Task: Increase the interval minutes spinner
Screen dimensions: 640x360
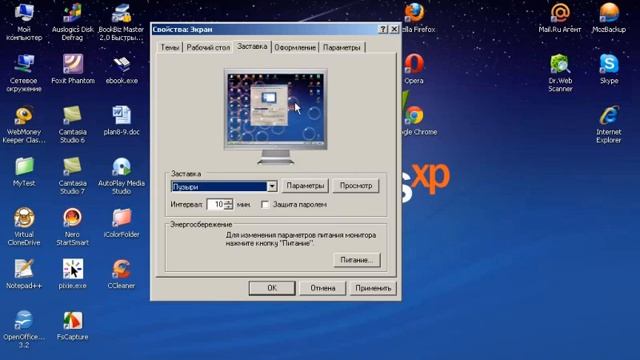Action: pos(229,201)
